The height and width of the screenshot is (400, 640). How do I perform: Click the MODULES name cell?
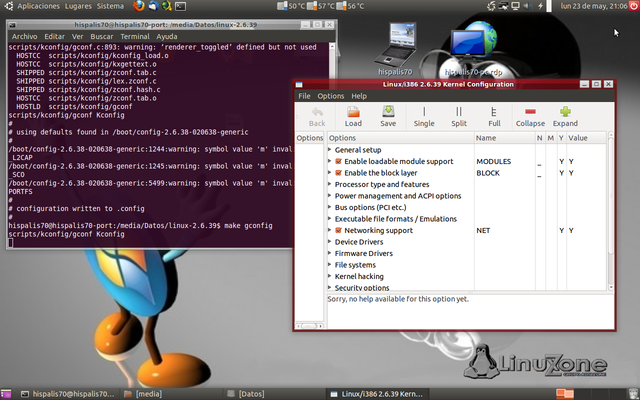coord(493,161)
